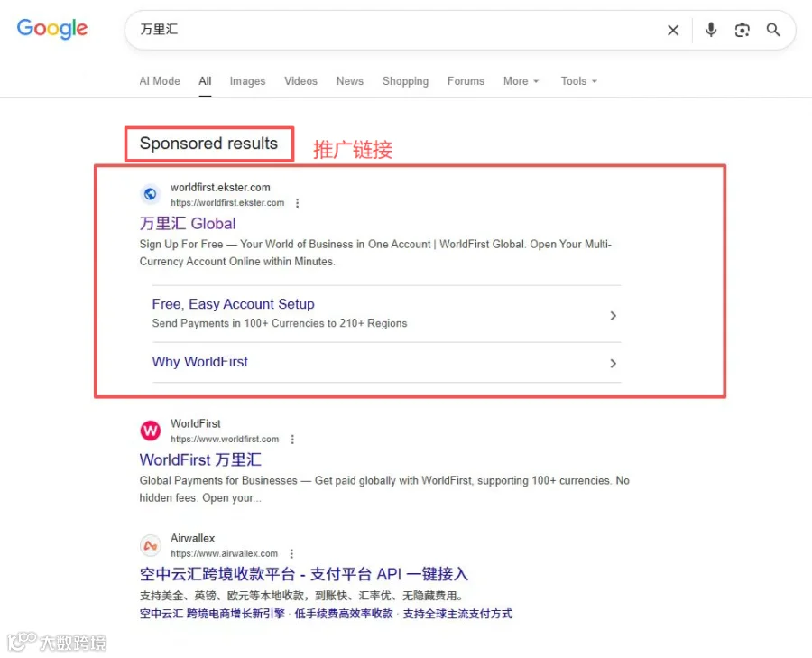Clear the search box with the X icon
Image resolution: width=812 pixels, height=658 pixels.
tap(673, 30)
